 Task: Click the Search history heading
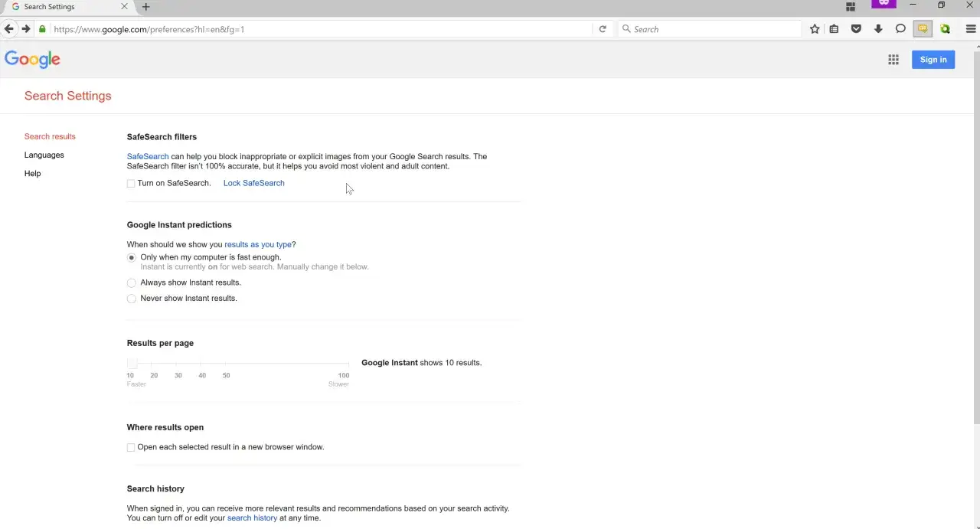tap(155, 488)
